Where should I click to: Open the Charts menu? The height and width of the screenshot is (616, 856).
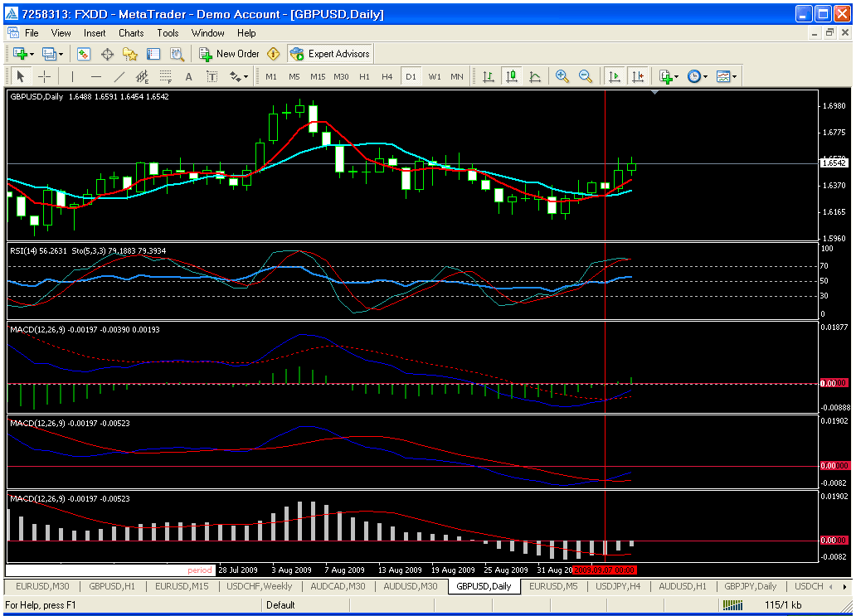[x=131, y=33]
